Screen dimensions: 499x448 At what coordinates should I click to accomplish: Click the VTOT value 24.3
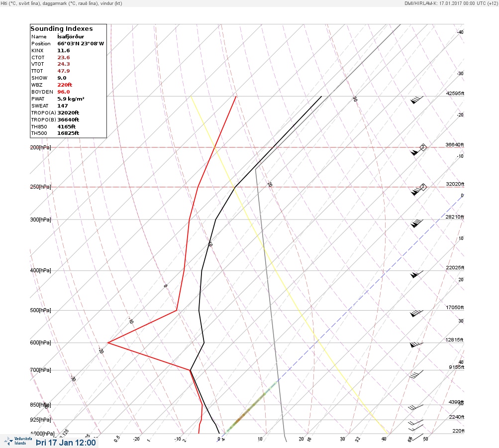63,64
